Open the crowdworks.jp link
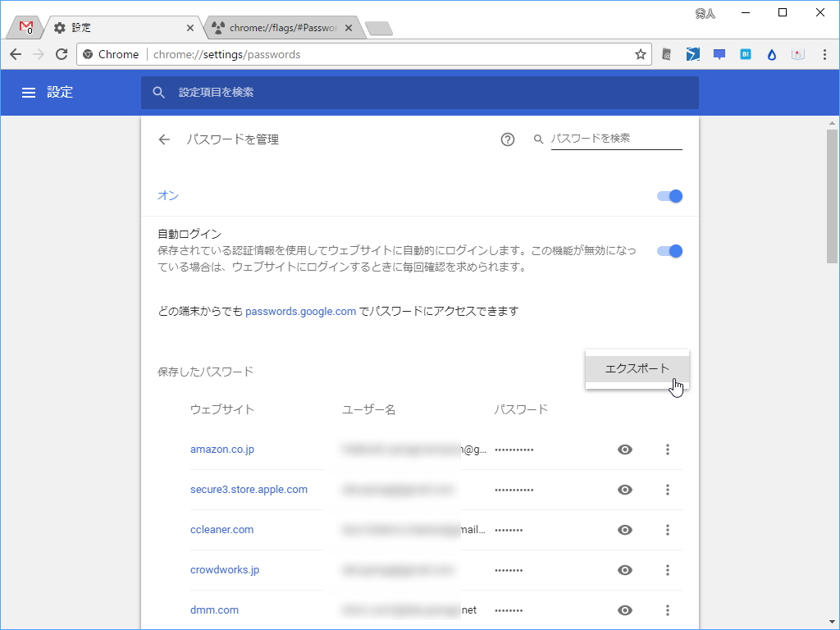Screen dimensions: 840x630 click(x=225, y=569)
